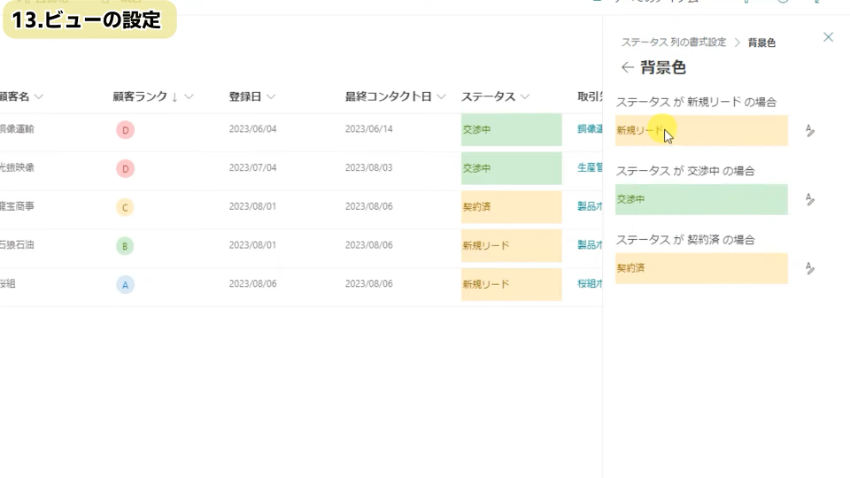The image size is (850, 478).
Task: Navigate to ステータス 列の書式設定 breadcrumb
Action: click(673, 43)
